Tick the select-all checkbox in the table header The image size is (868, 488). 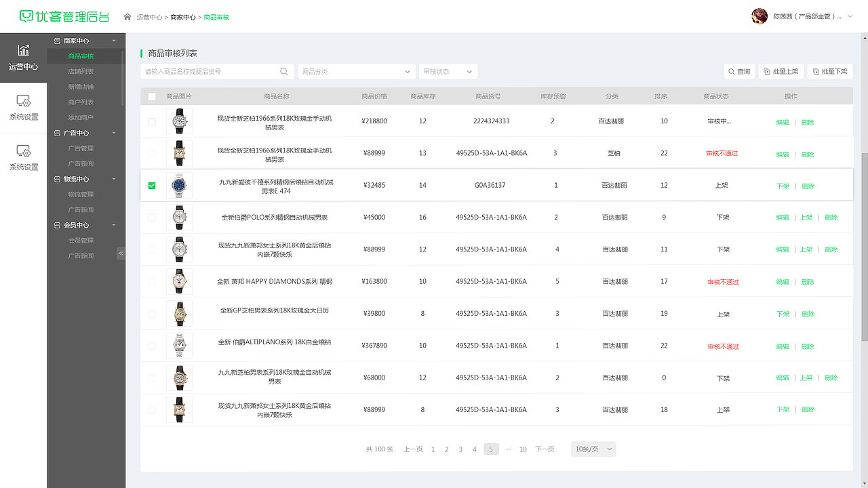pos(152,96)
